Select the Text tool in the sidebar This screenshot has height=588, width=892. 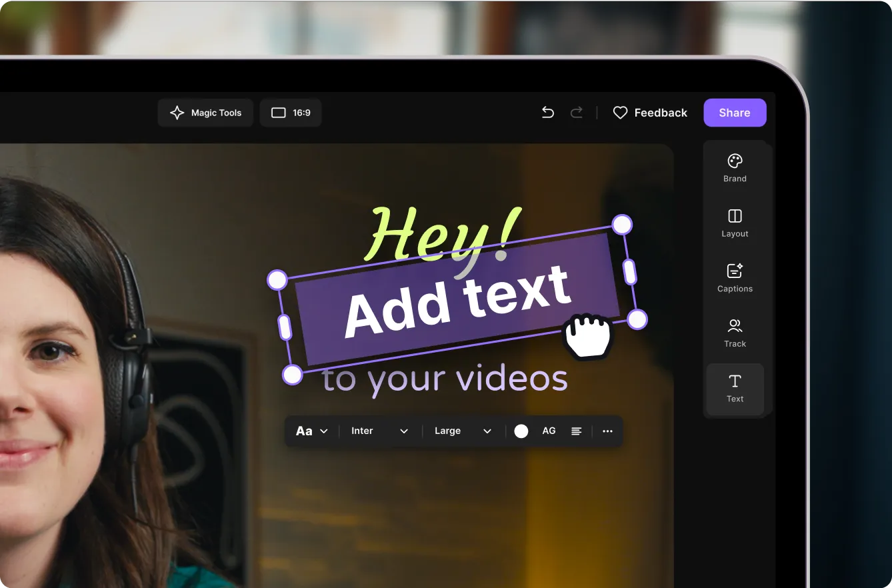click(x=735, y=389)
